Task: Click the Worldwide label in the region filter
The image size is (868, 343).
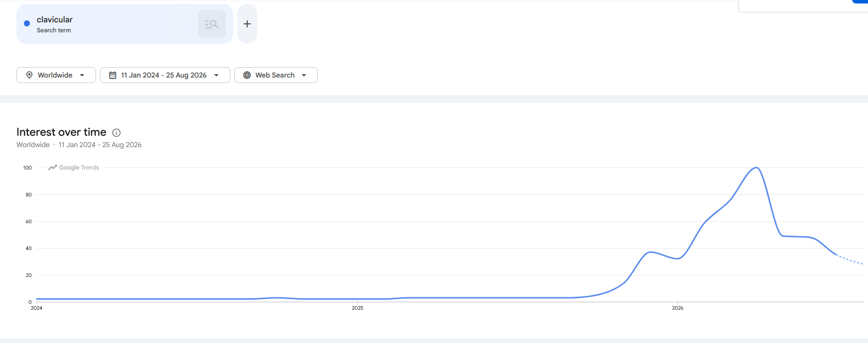Action: [x=55, y=75]
